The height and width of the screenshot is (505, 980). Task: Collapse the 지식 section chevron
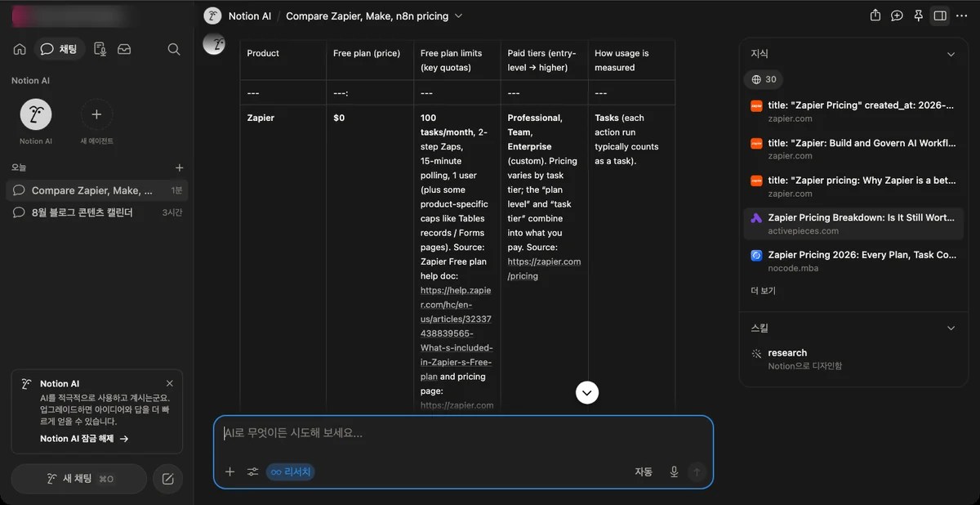coord(951,54)
